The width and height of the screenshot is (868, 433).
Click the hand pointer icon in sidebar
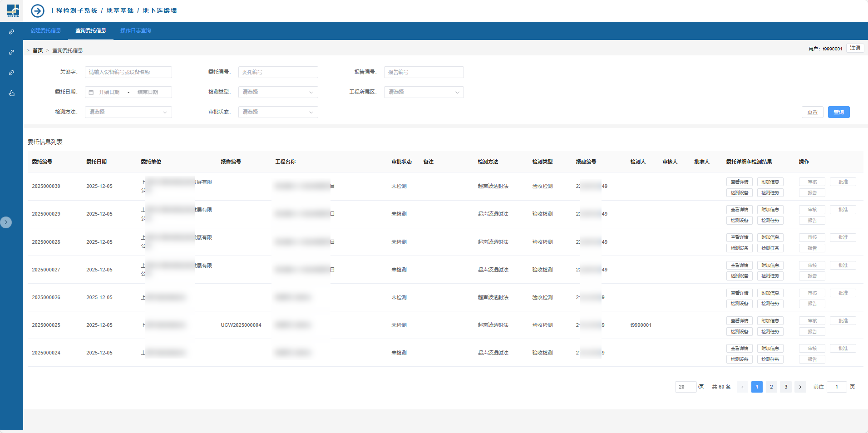coord(11,93)
